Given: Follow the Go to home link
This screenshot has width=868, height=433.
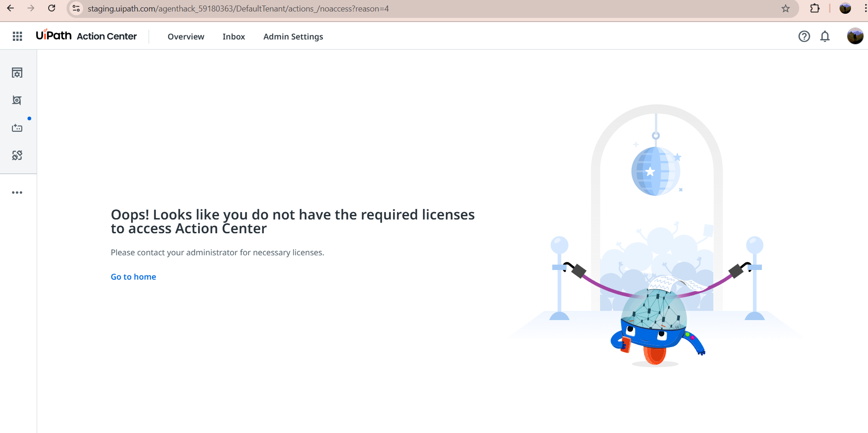Looking at the screenshot, I should click(134, 277).
